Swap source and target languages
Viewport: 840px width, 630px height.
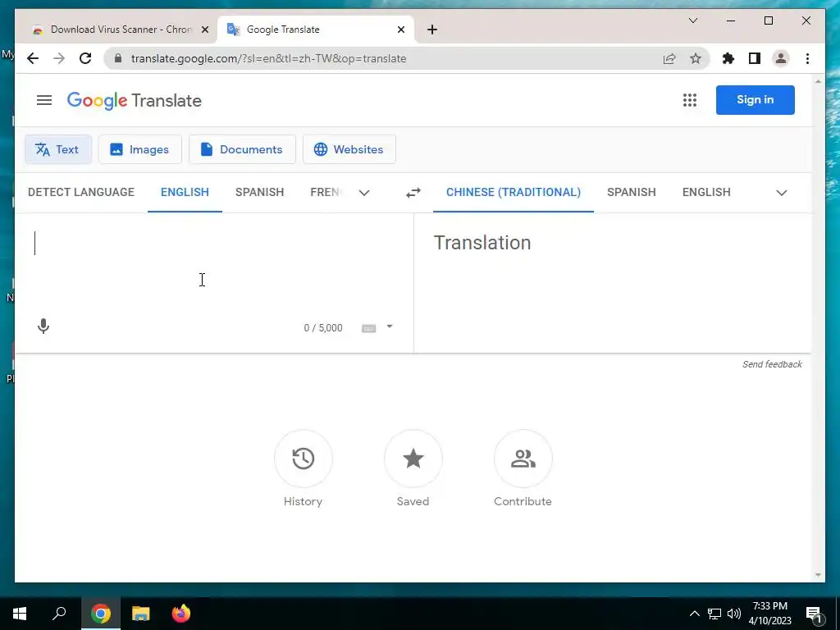coord(413,193)
